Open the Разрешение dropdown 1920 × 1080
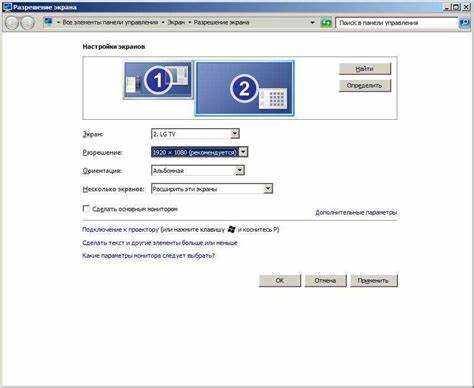The width and height of the screenshot is (474, 388). coord(199,152)
